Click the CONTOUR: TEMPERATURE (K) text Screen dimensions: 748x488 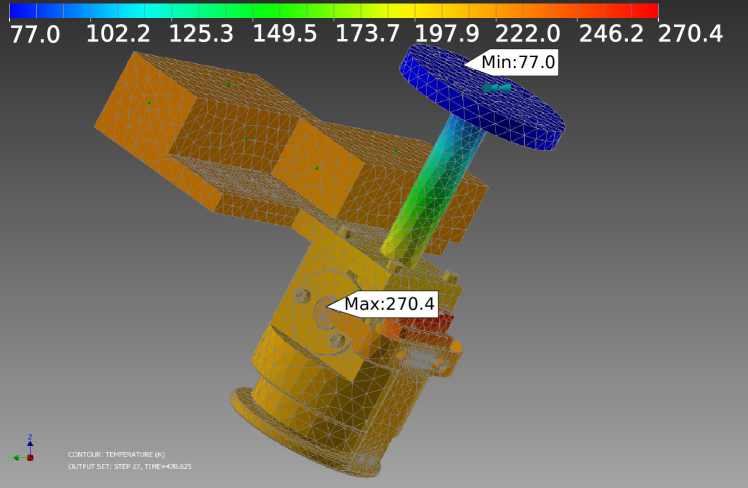[x=116, y=455]
